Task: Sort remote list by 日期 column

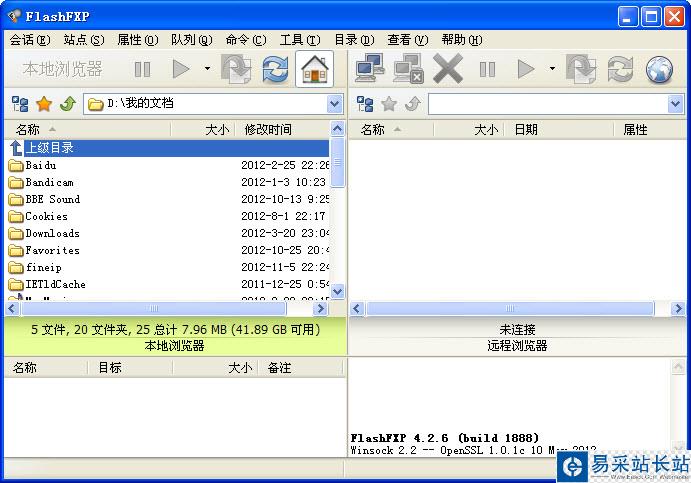Action: pyautogui.click(x=559, y=130)
